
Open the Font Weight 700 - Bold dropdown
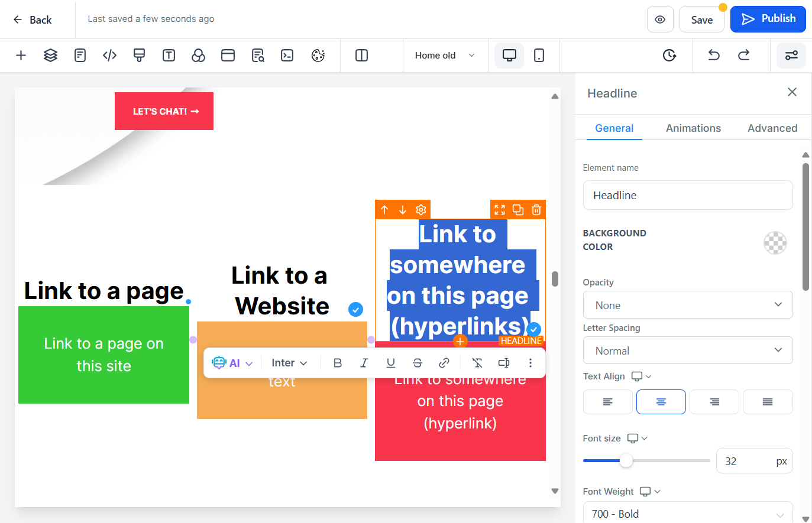pos(688,514)
